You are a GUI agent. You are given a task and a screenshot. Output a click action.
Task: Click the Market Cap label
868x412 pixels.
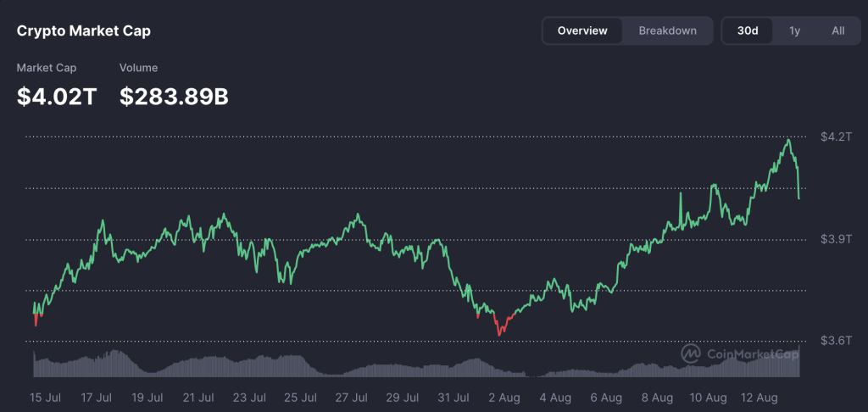click(x=47, y=68)
